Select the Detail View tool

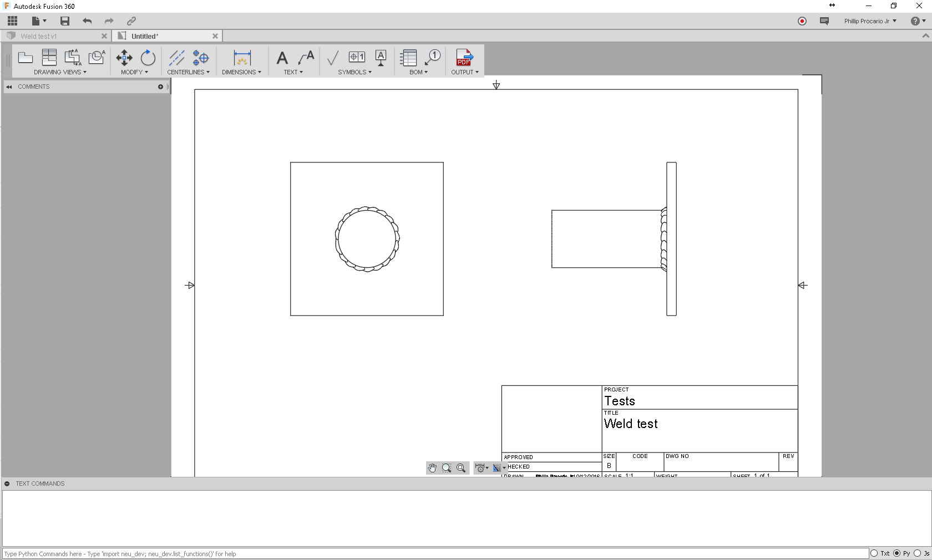click(97, 57)
